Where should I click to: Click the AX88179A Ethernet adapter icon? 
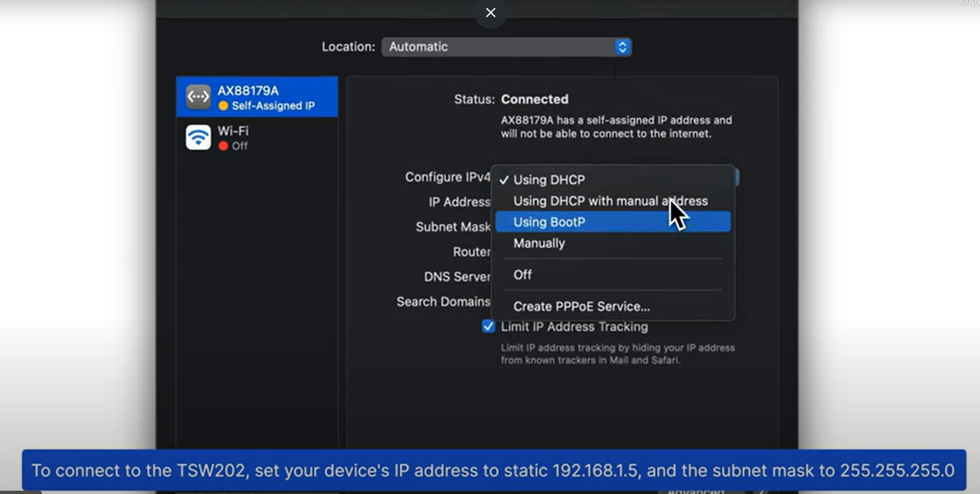198,97
